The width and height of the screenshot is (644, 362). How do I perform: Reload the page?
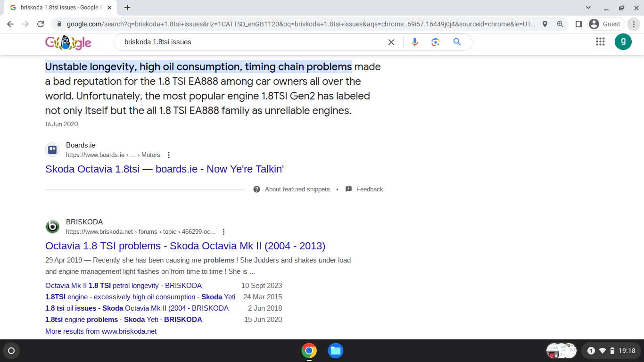point(41,24)
